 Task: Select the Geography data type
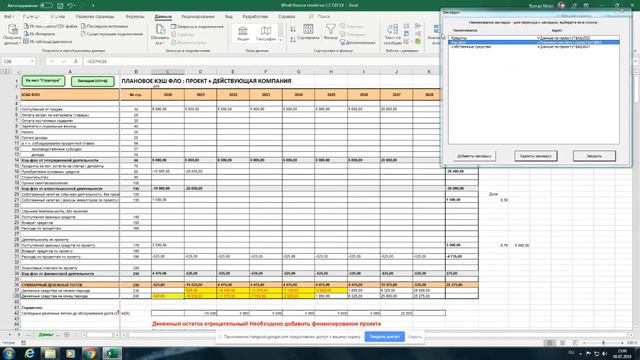click(266, 33)
